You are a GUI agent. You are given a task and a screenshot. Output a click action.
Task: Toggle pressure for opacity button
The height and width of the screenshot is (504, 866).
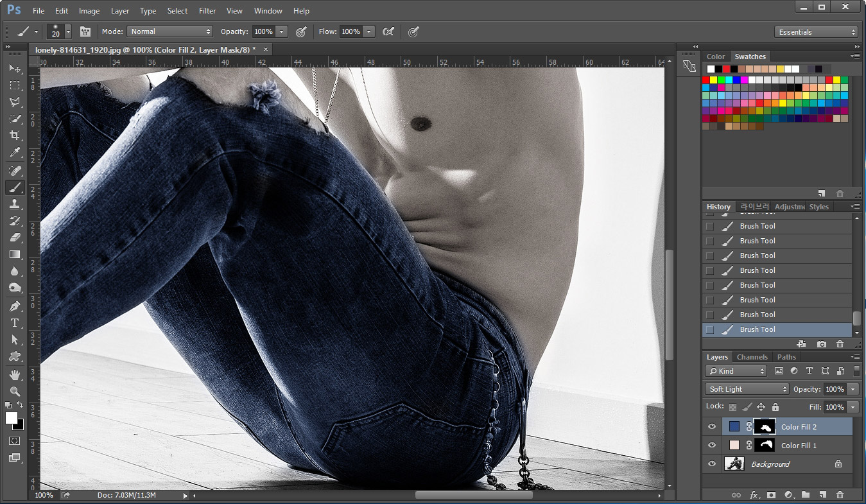point(300,31)
